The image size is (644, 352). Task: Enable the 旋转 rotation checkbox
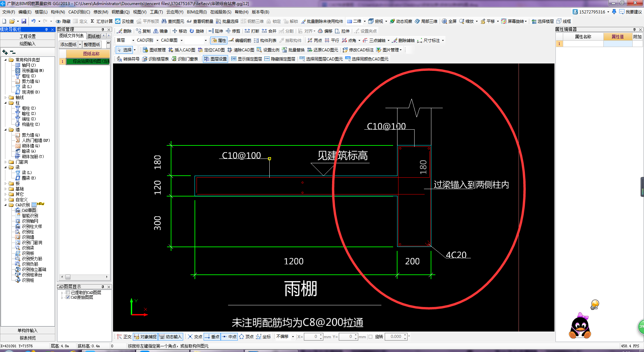click(371, 337)
